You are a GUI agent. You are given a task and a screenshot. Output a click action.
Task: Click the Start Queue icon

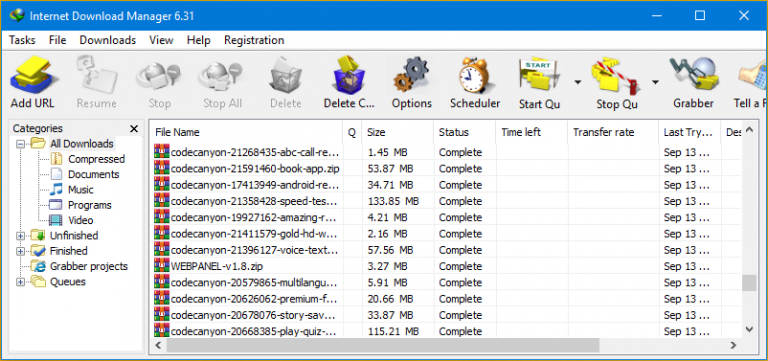[x=539, y=75]
